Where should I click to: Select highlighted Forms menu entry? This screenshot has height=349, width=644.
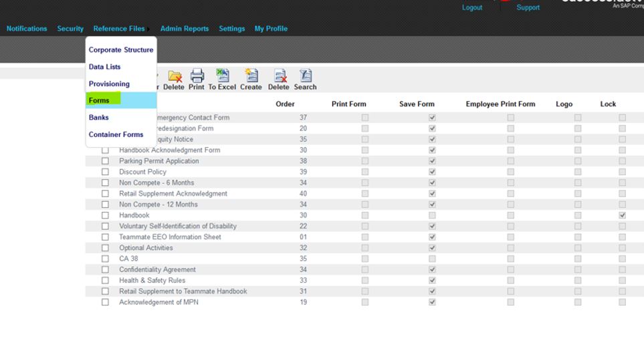point(121,100)
